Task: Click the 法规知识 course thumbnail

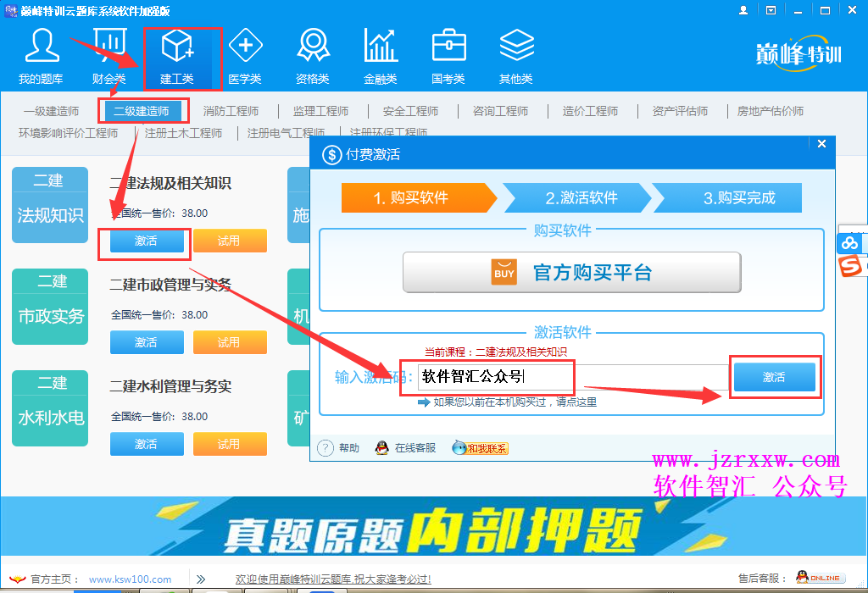Action: click(x=50, y=205)
